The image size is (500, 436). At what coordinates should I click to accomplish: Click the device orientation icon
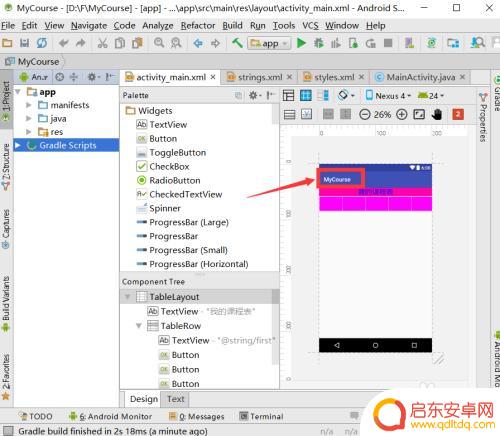click(x=345, y=96)
